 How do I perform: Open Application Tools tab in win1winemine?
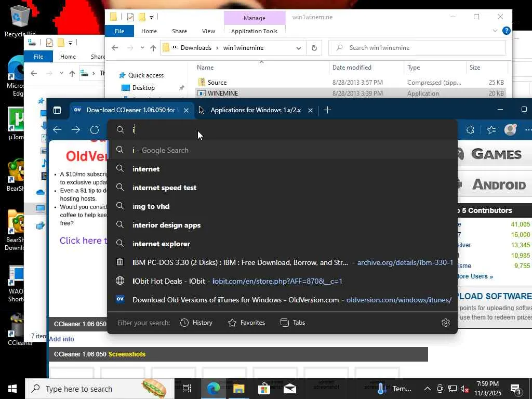(x=254, y=31)
